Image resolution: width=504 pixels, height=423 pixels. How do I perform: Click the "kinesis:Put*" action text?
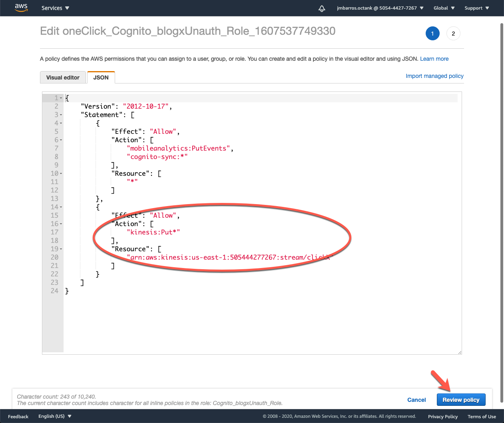[153, 232]
